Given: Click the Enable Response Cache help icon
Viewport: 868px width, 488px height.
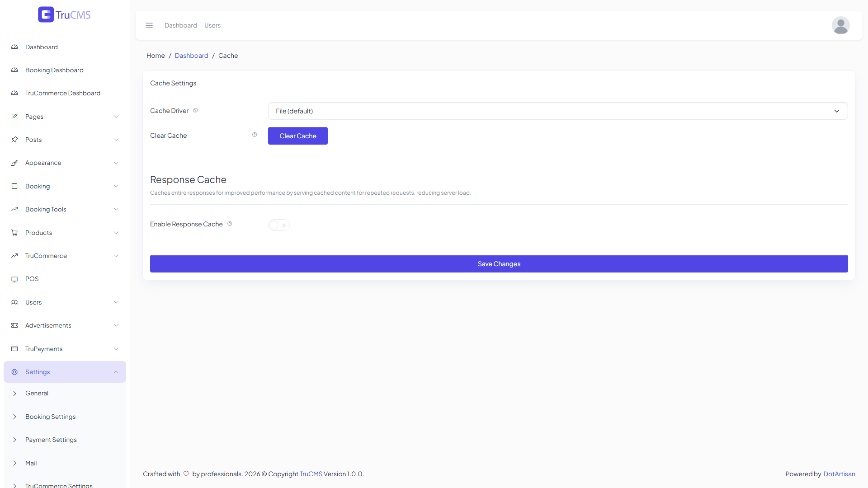Looking at the screenshot, I should pos(230,224).
